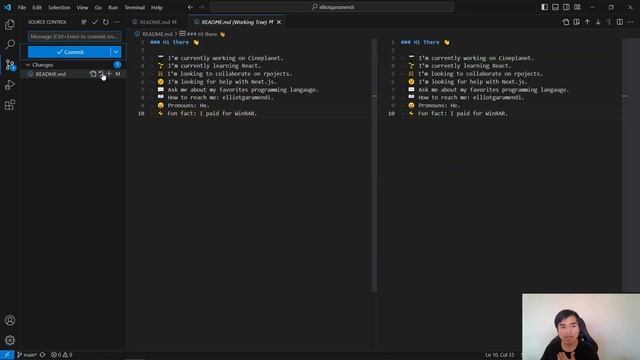Click the open changes icon in editor toolbar
Image resolution: width=640 pixels, height=360 pixels.
coord(576,22)
